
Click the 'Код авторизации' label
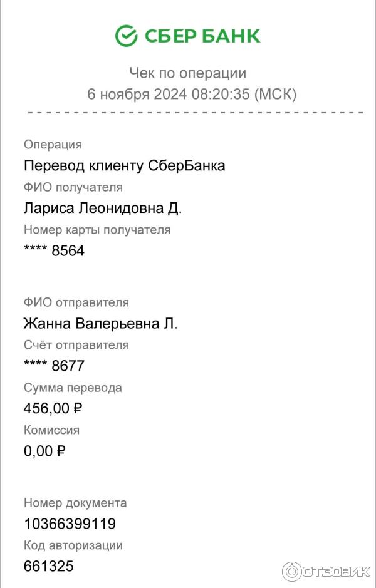[73, 545]
